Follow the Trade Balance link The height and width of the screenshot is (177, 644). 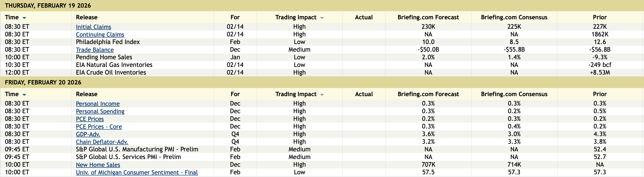[94, 50]
